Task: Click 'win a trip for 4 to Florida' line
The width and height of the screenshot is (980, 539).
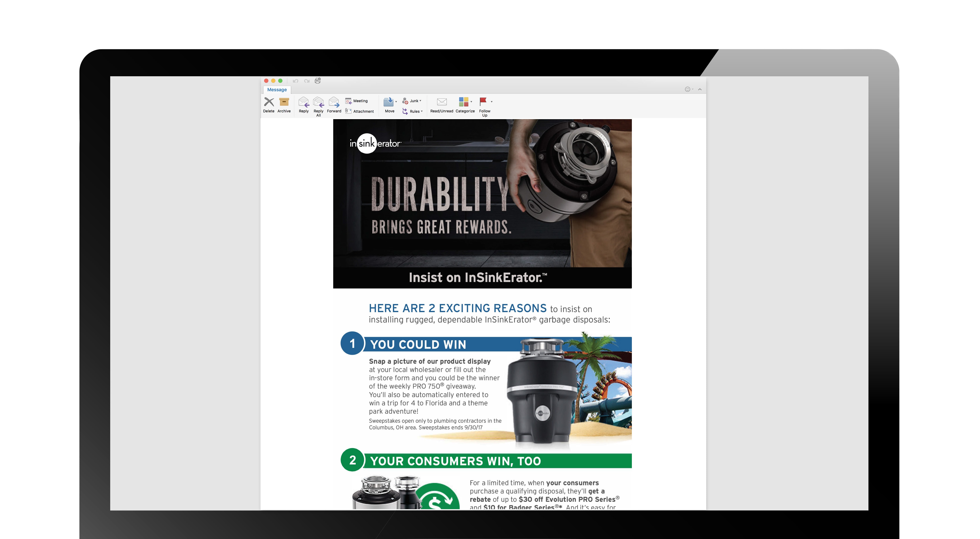Action: click(428, 403)
